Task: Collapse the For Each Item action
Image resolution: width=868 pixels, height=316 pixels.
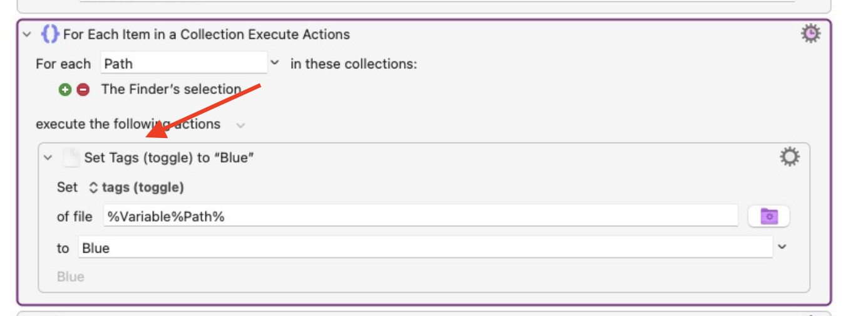Action: pyautogui.click(x=26, y=34)
